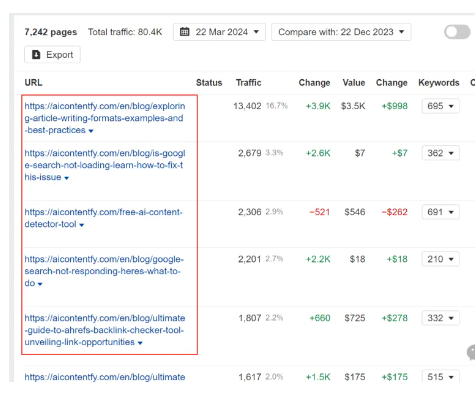This screenshot has height=393, width=475.
Task: Click the calendar icon beside 22 Mar 2024
Action: click(x=185, y=32)
